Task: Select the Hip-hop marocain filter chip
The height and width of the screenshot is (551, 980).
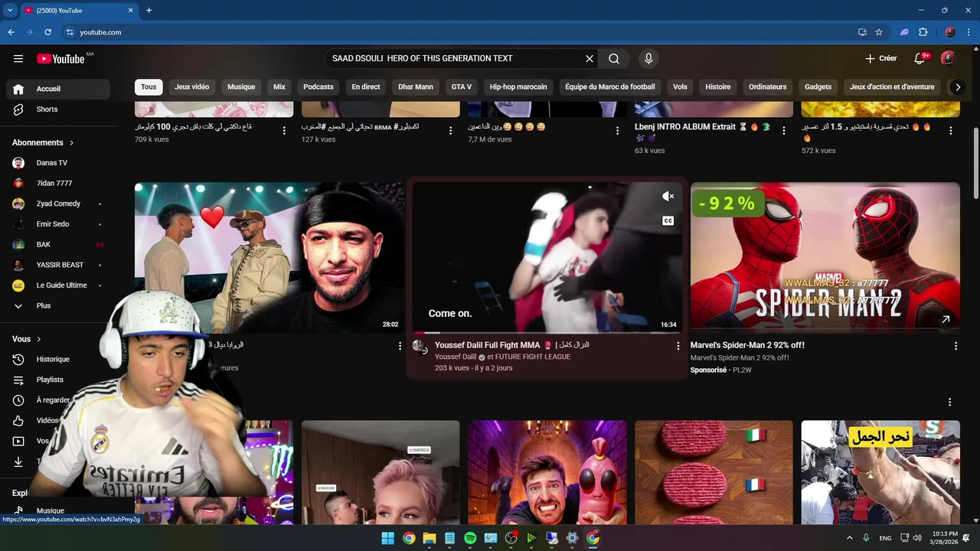Action: point(518,87)
